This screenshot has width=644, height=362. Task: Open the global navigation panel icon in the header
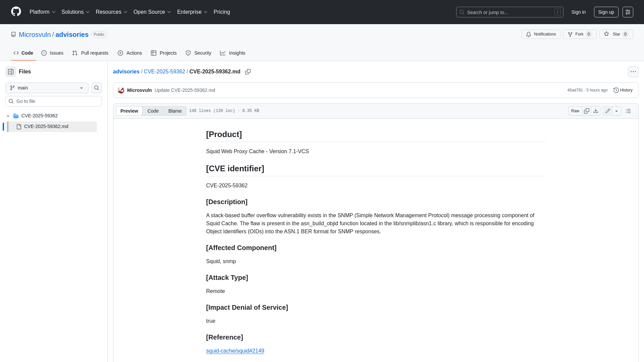(628, 12)
